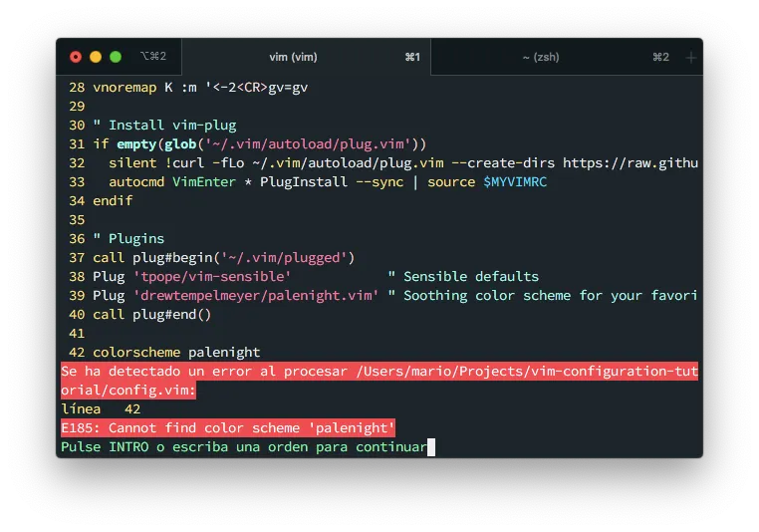Click the 'Install vim-plug' comment line
Screen dimensions: 759x532
tap(164, 125)
